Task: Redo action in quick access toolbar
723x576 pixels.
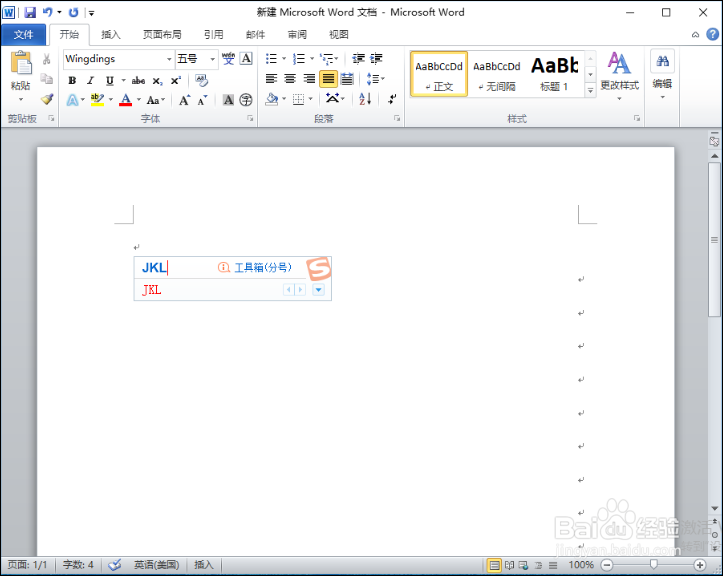Action: pos(73,12)
